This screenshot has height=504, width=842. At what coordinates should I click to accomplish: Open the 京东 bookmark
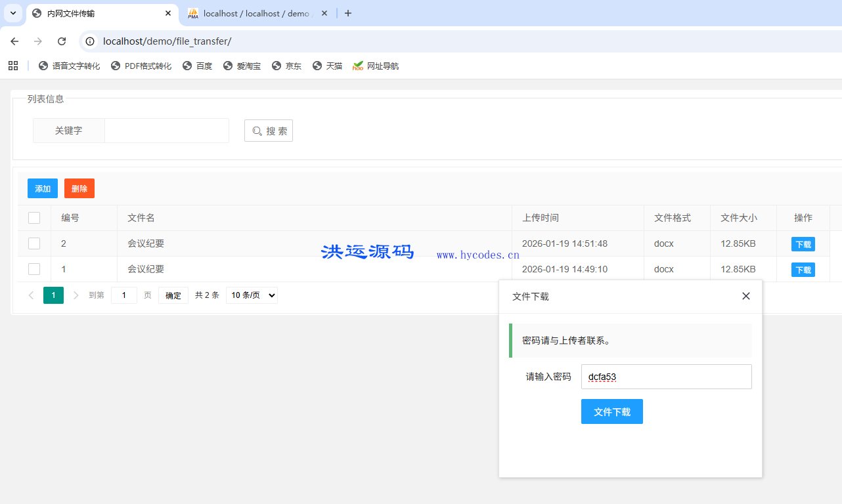click(286, 66)
